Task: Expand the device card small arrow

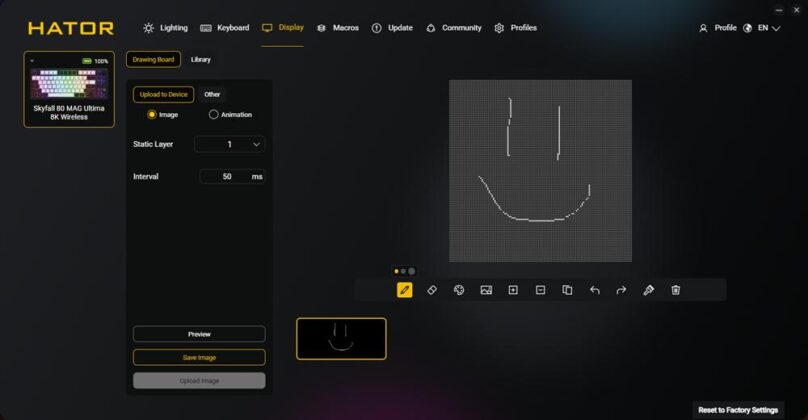Action: point(32,61)
